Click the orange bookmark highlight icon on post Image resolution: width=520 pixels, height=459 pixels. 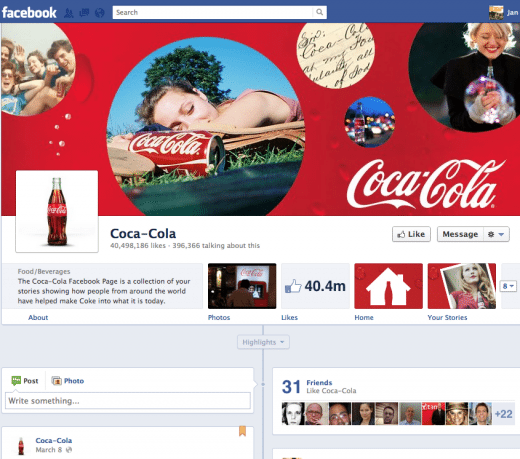click(x=242, y=431)
